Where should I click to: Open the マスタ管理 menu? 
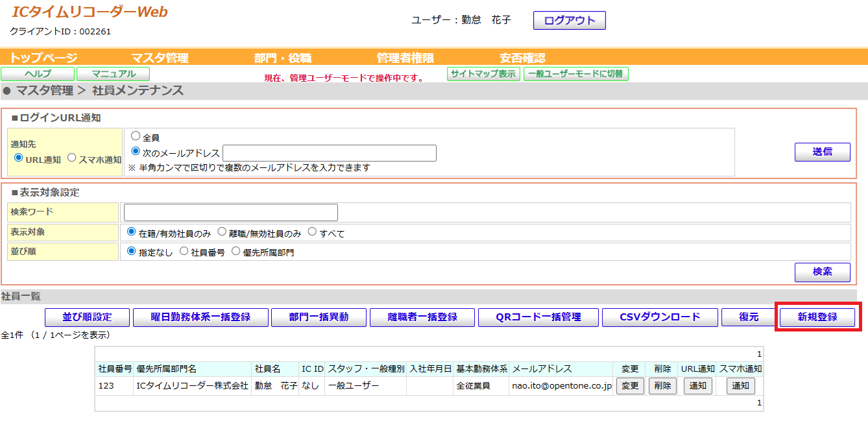(x=160, y=58)
